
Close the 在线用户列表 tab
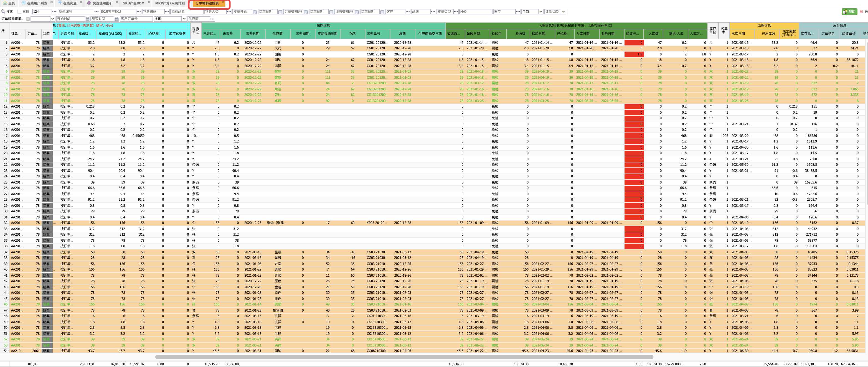click(51, 2)
